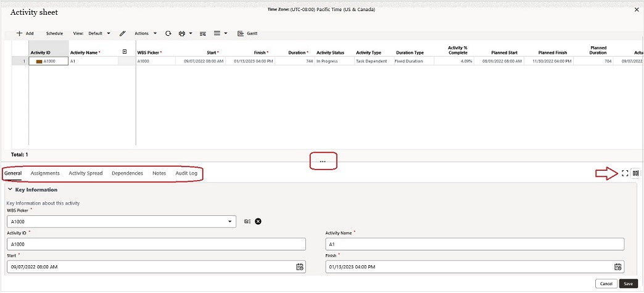Clear the WBS Picker with the X icon

(x=258, y=221)
